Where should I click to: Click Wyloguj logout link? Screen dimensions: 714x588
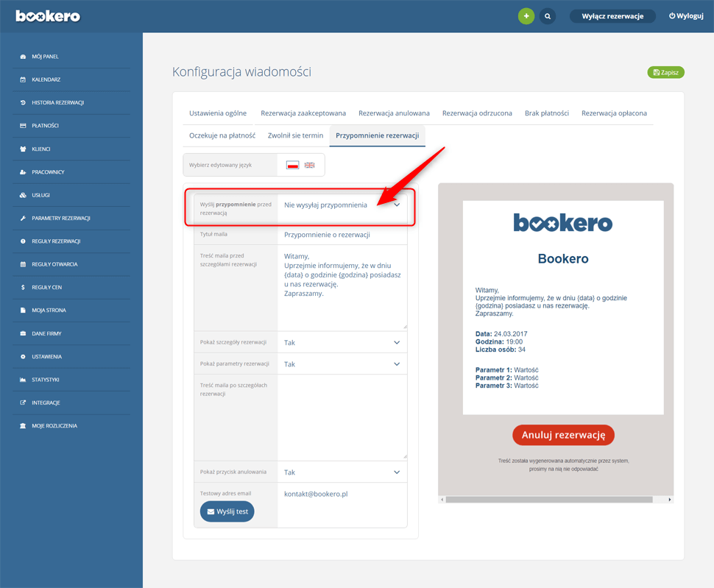pyautogui.click(x=686, y=16)
